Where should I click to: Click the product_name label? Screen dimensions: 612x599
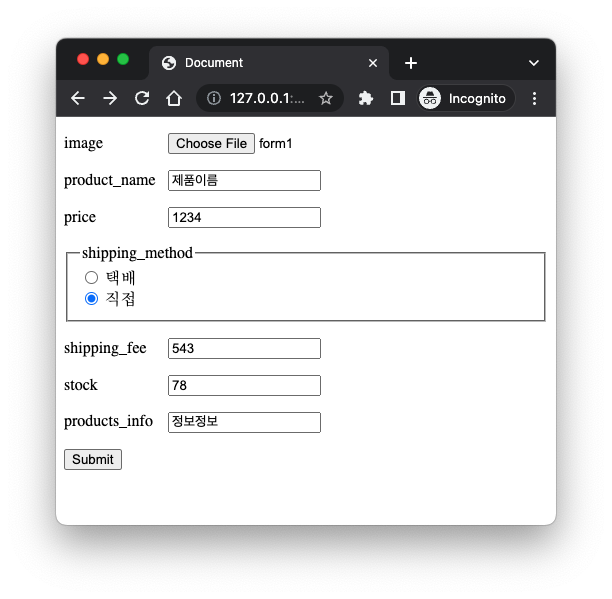tap(110, 180)
